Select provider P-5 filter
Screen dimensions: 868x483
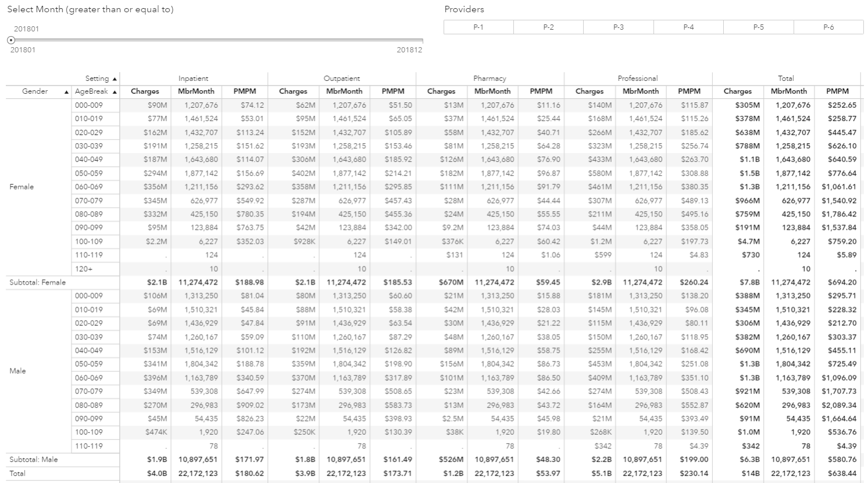[x=759, y=27]
